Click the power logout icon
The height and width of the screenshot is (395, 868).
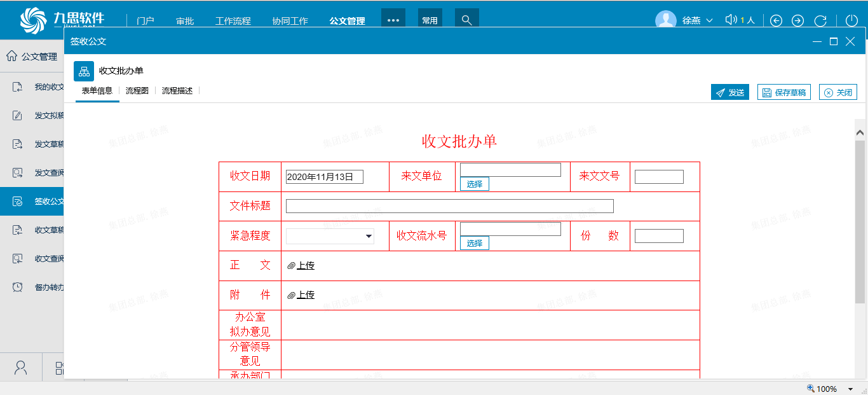[851, 20]
